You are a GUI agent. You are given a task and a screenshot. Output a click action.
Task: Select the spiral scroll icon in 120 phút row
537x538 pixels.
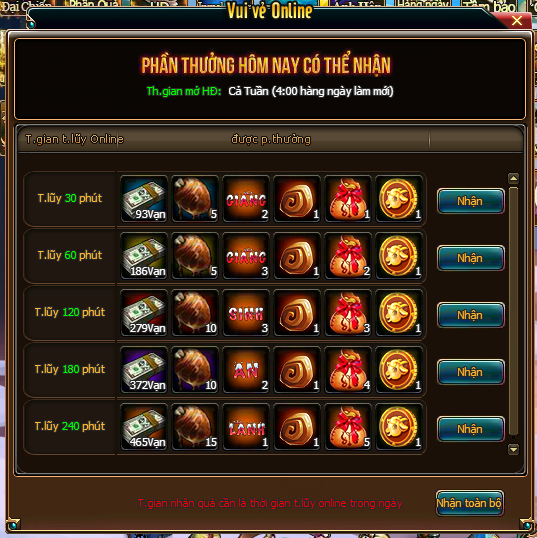click(297, 313)
